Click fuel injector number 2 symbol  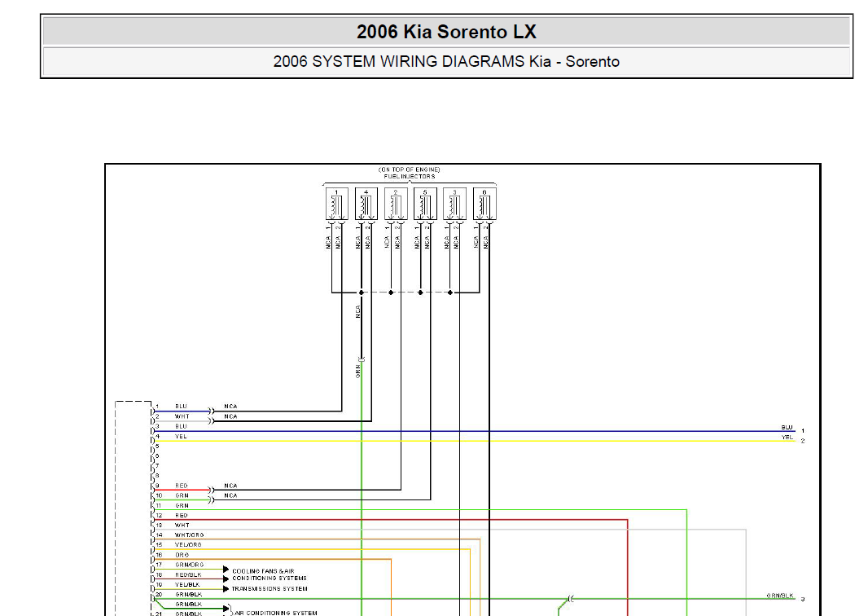click(x=396, y=205)
